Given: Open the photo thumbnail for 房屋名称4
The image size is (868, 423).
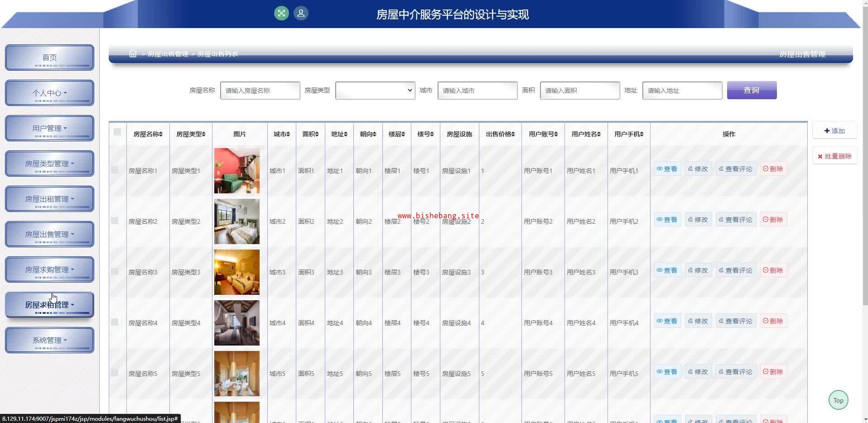Looking at the screenshot, I should (x=237, y=323).
